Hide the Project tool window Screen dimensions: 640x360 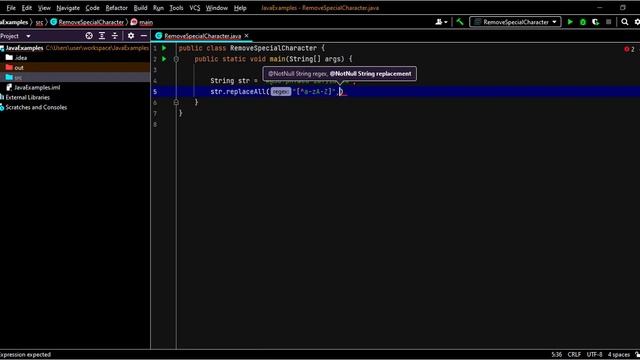(x=144, y=36)
